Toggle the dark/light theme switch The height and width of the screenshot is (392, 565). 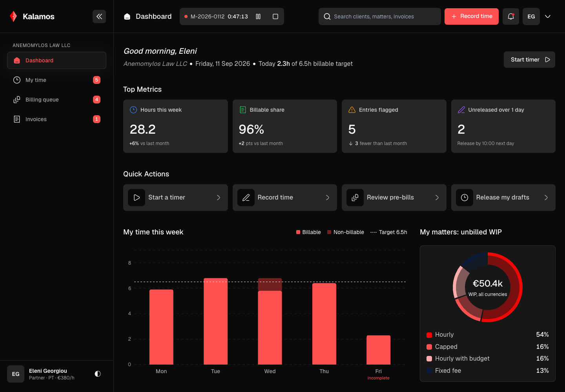click(98, 374)
